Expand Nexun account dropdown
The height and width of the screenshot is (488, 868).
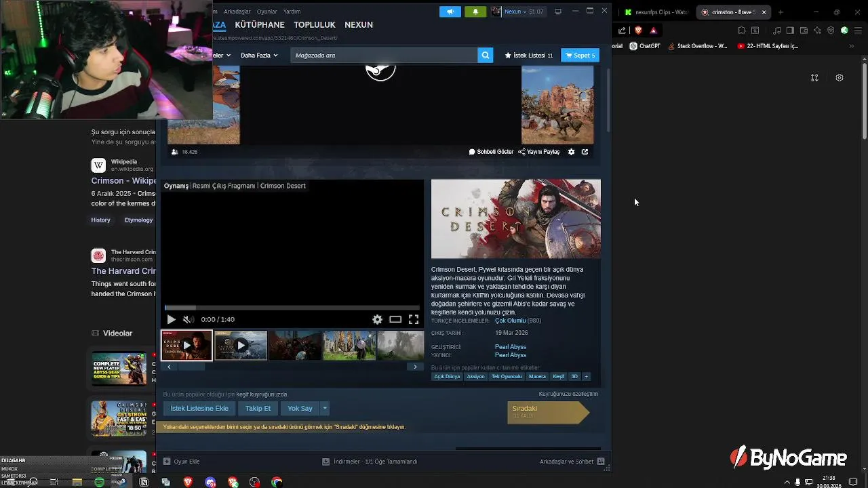click(x=517, y=12)
